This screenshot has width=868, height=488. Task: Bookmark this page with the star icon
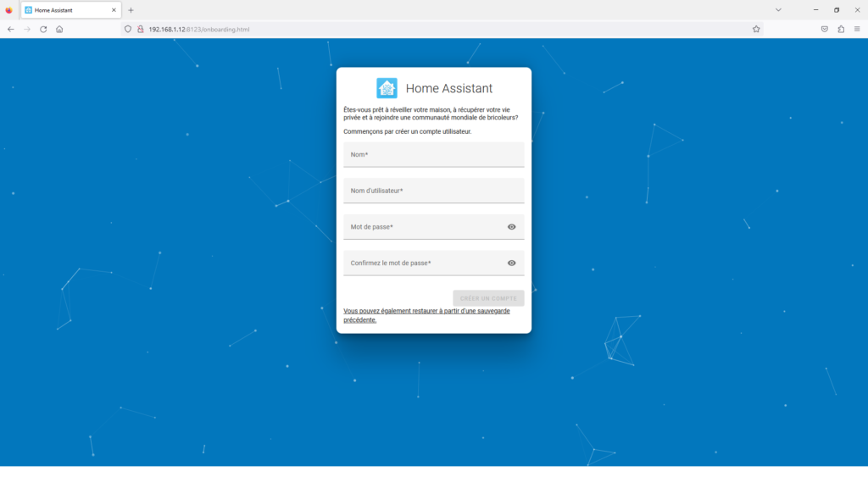coord(755,28)
